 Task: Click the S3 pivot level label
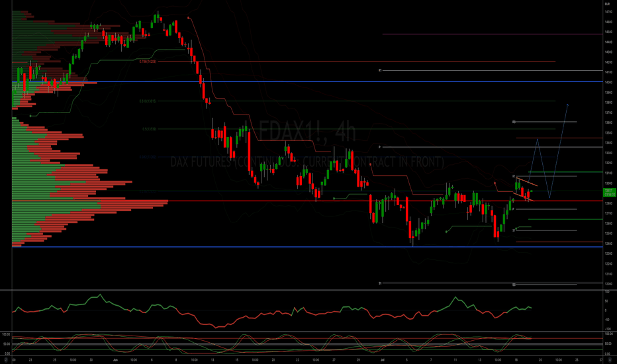(x=514, y=285)
